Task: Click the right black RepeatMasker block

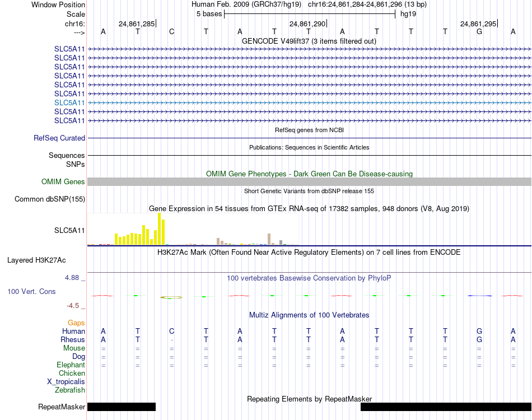Action: point(446,407)
